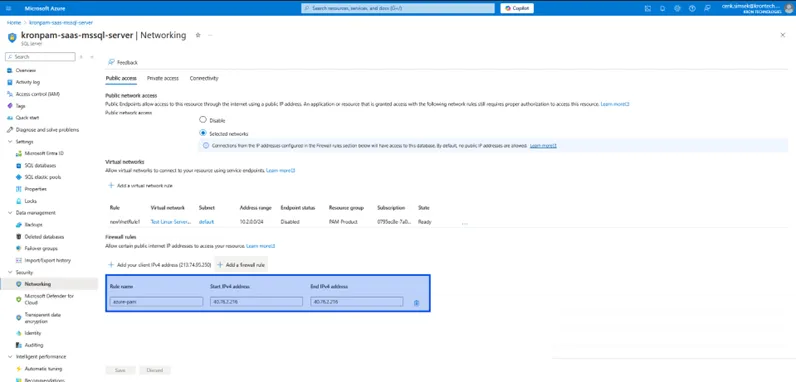796x382 pixels.
Task: Open the Azure portal hamburger menu
Action: point(8,8)
